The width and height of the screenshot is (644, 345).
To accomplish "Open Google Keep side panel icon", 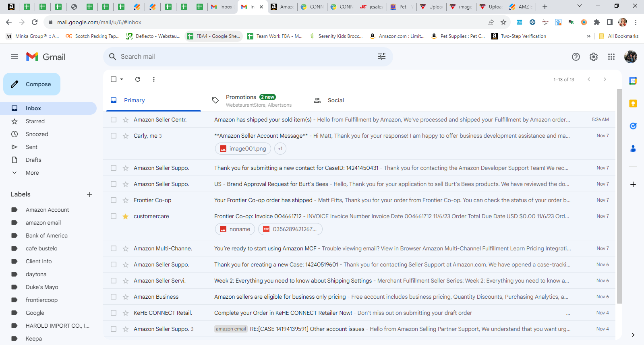I will pyautogui.click(x=633, y=103).
